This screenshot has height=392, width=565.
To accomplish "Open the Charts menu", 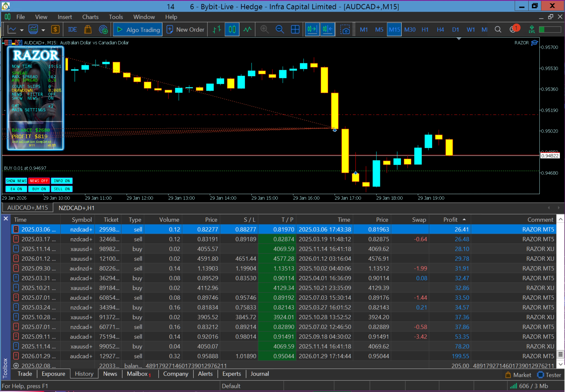I will click(x=90, y=17).
